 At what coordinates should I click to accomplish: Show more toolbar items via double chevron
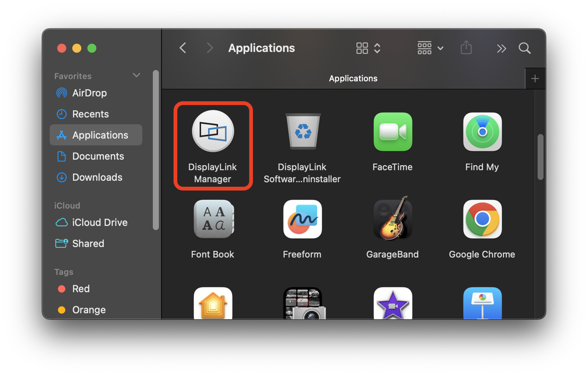tap(501, 48)
